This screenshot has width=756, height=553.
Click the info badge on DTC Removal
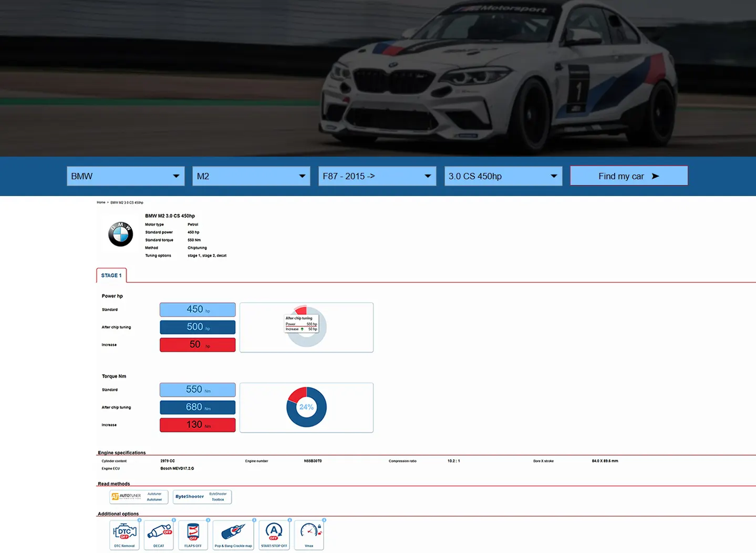pos(139,520)
